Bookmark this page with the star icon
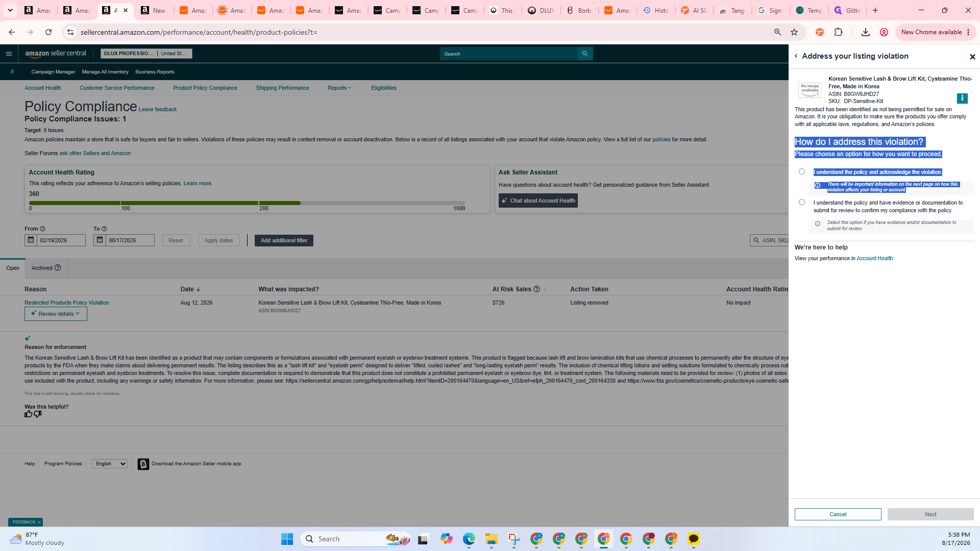Image resolution: width=980 pixels, height=551 pixels. (794, 32)
